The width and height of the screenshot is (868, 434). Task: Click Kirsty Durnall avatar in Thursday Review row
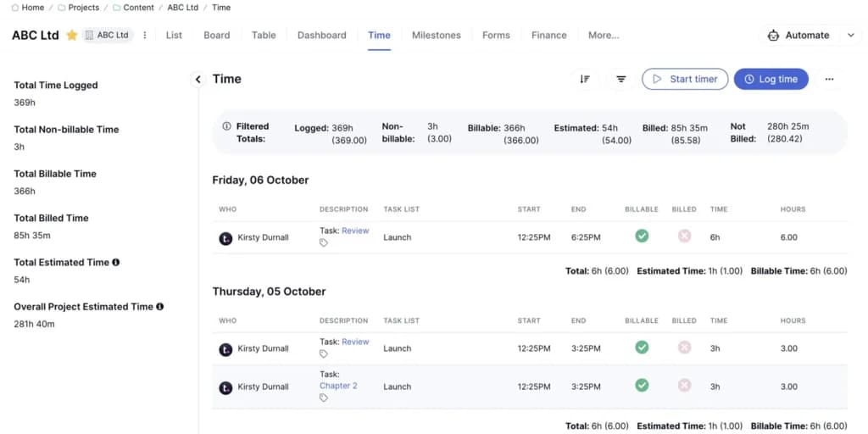(x=225, y=349)
